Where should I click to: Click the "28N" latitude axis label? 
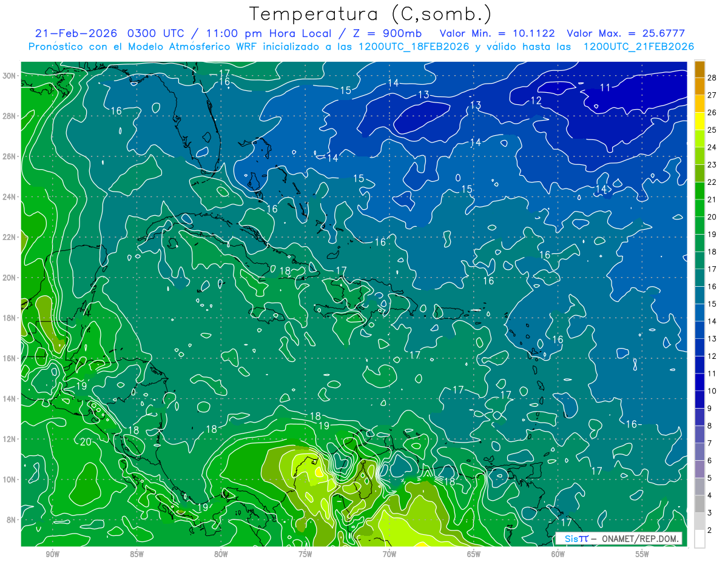coord(10,116)
